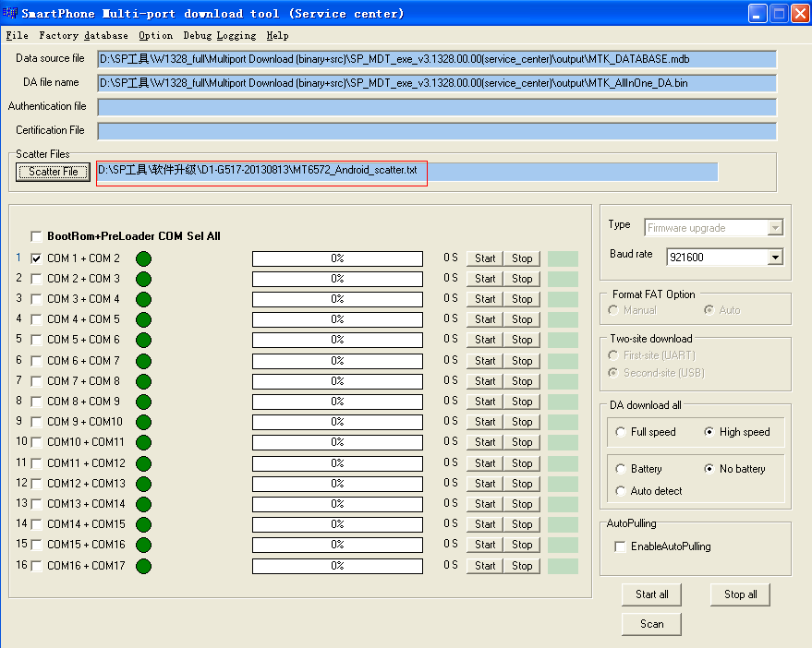Click green status box at end of COM13 + COM14 row
This screenshot has width=812, height=648.
tap(563, 504)
